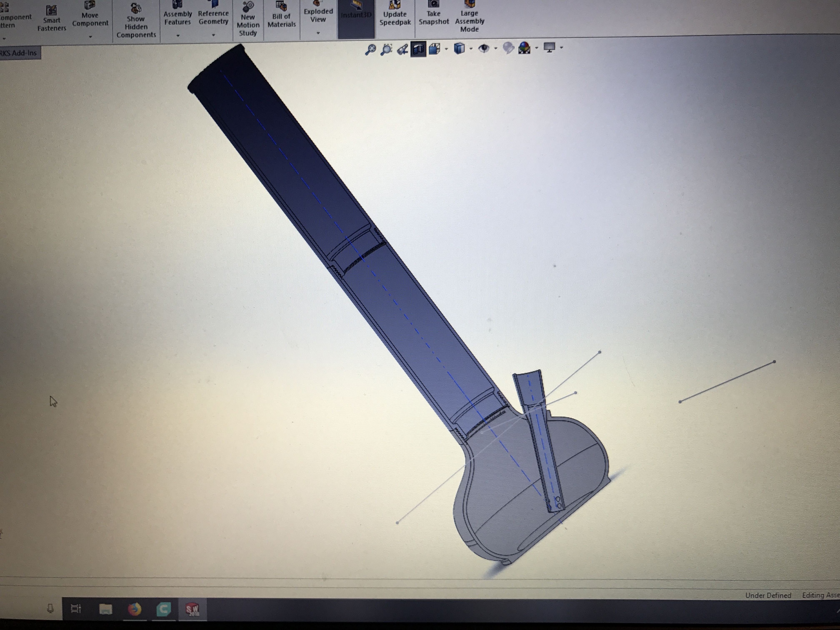Expand the Move Component dropdown arrow
The height and width of the screenshot is (630, 840).
pos(90,37)
